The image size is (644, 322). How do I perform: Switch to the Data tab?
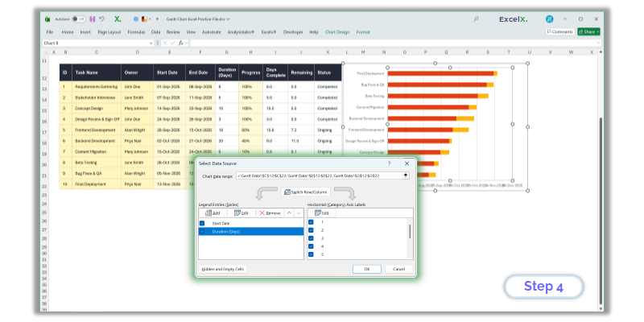coord(155,31)
